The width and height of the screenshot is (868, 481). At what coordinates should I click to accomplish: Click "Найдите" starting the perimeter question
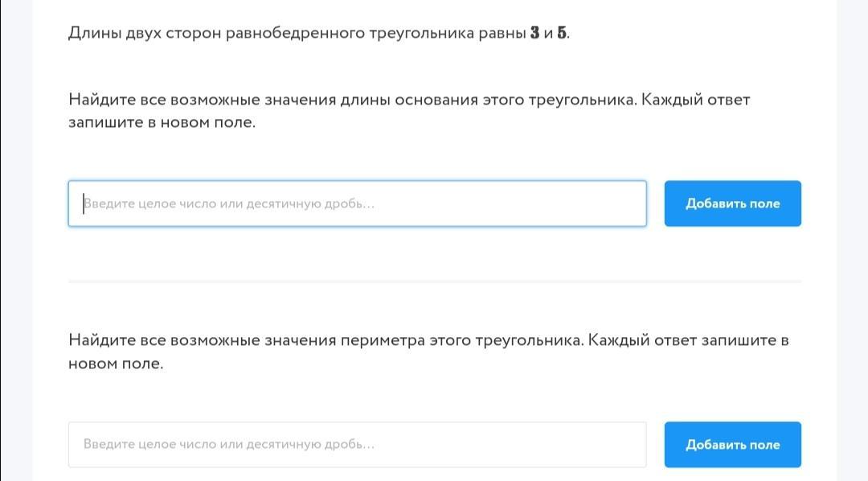[101, 339]
